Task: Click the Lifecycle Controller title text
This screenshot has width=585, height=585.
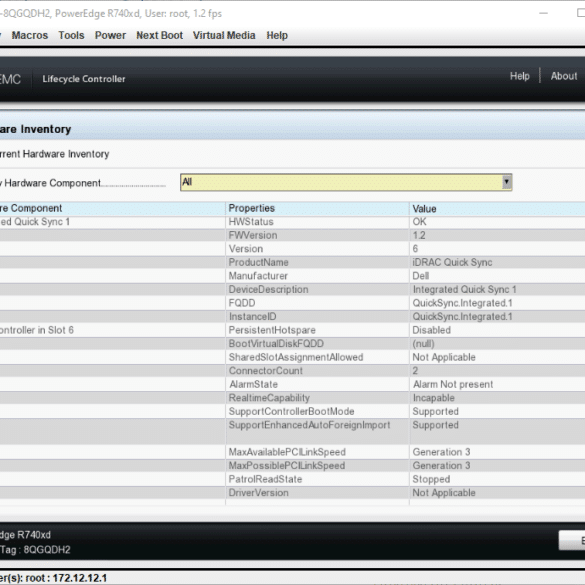Action: coord(84,79)
